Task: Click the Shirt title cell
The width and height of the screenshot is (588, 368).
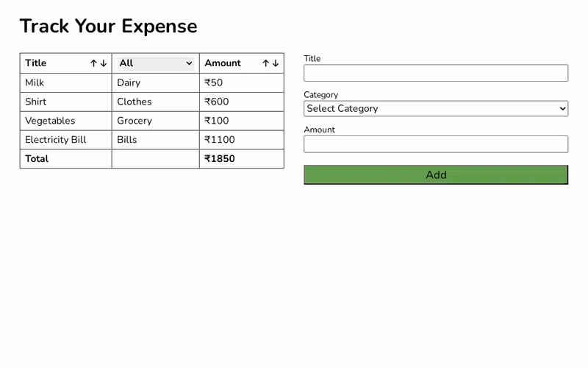Action: pyautogui.click(x=36, y=102)
